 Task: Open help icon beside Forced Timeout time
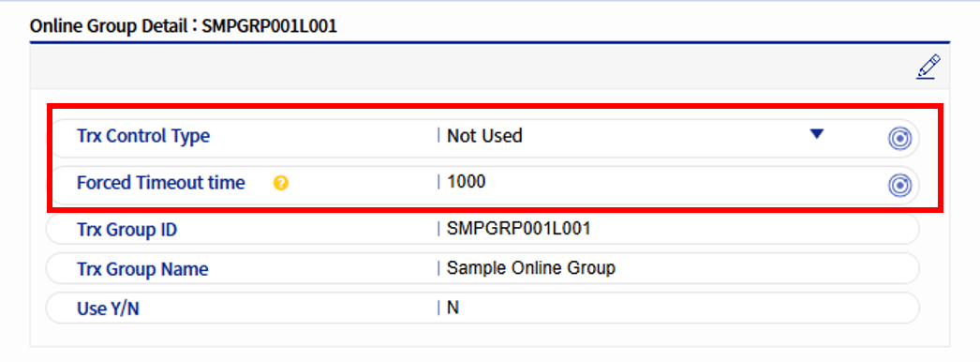(x=281, y=183)
